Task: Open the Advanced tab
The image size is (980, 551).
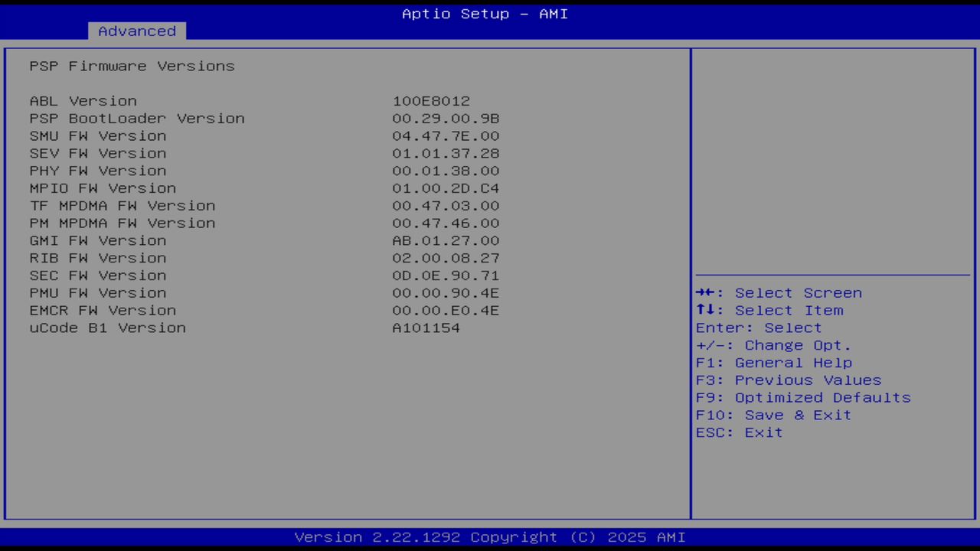Action: [137, 31]
